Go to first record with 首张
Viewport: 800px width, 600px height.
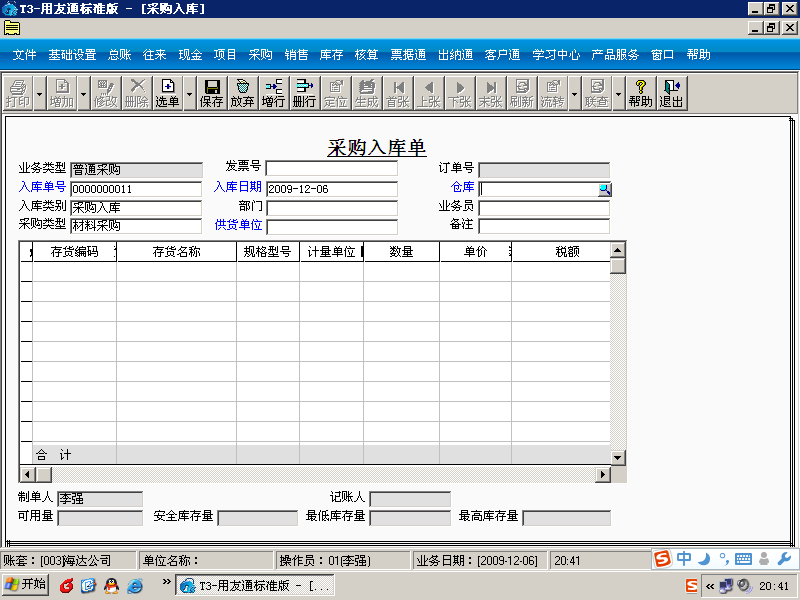click(x=397, y=93)
